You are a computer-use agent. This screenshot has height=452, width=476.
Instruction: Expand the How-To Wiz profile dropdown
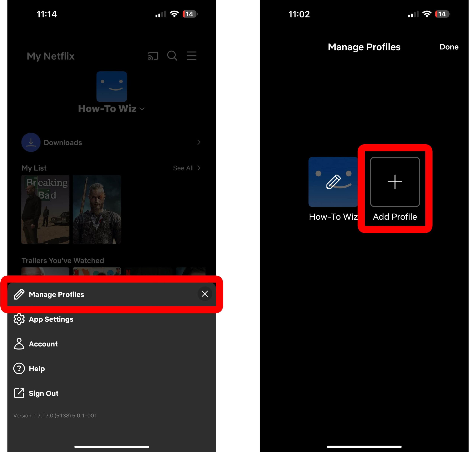tap(112, 109)
